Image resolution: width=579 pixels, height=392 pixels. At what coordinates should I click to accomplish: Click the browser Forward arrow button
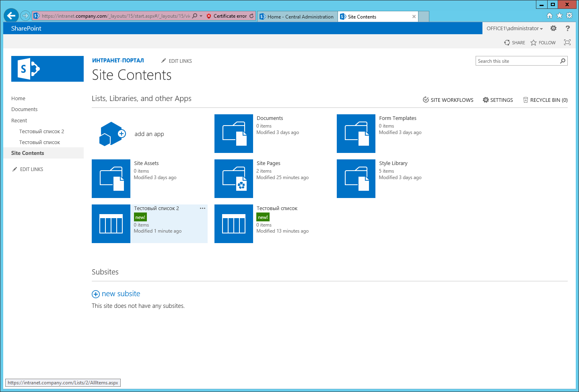[25, 16]
